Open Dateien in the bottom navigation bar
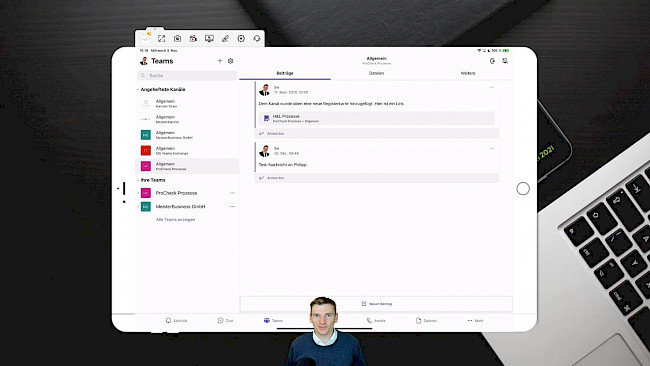The image size is (650, 366). [x=426, y=320]
